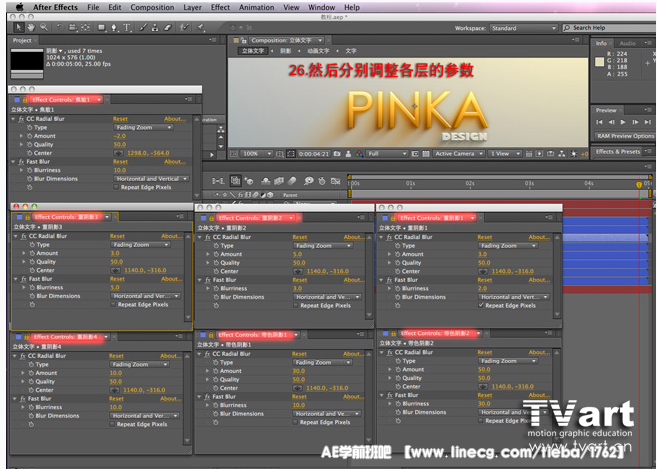This screenshot has height=469, width=657.
Task: Click the Show Channel RGB circles icon
Action: tap(359, 154)
